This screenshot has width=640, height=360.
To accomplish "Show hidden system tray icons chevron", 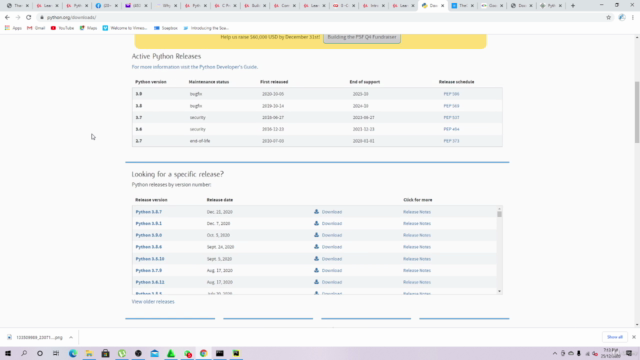I will (555, 353).
